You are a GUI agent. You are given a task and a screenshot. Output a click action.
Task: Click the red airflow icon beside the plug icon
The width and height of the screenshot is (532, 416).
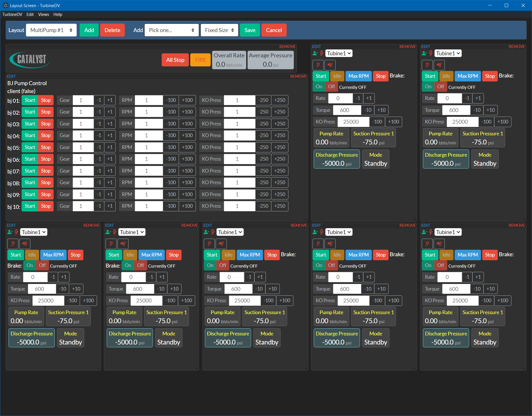pos(439,65)
